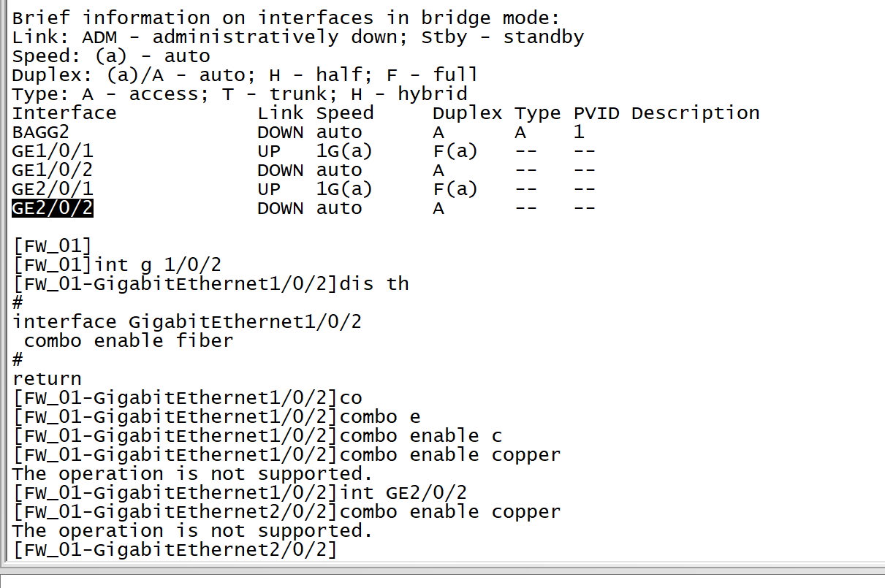Click the "combo enable fiber" config line
This screenshot has width=885, height=588.
point(129,340)
